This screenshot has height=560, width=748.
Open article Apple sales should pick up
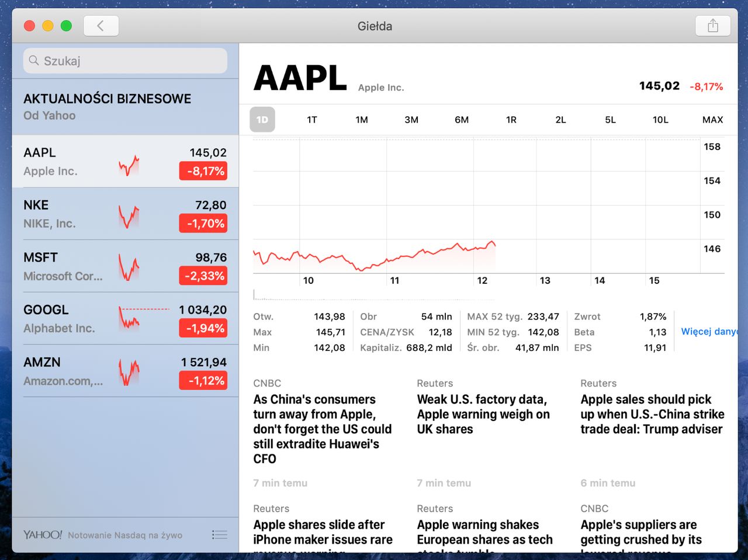point(652,414)
